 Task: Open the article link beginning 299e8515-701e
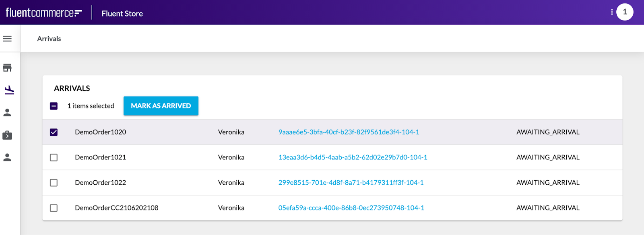tap(351, 183)
